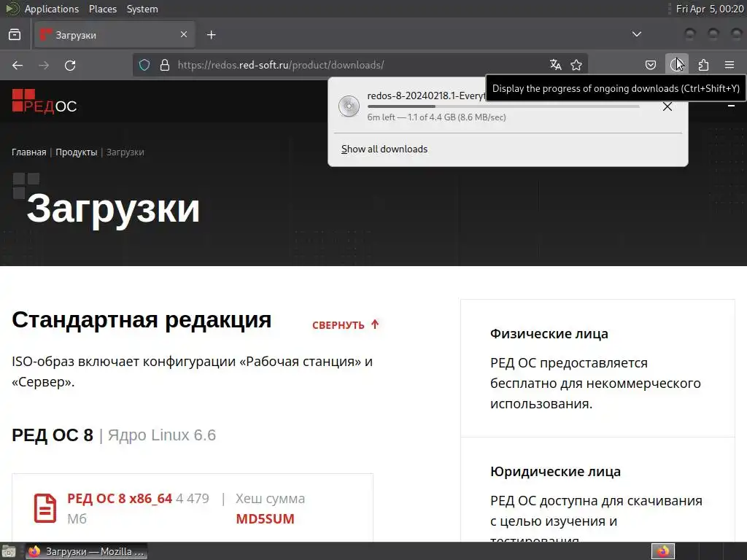The width and height of the screenshot is (747, 560).
Task: Save the page to Pocket
Action: tap(651, 65)
